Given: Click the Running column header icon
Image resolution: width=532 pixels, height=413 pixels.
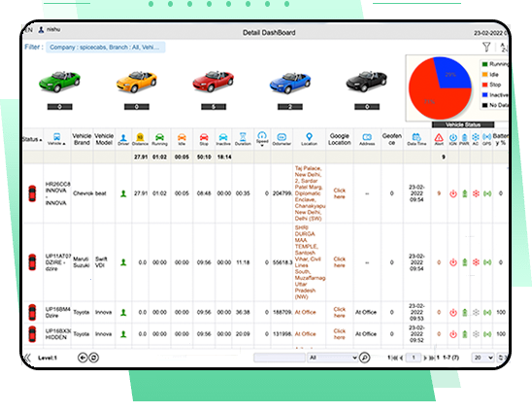Looking at the screenshot, I should click(x=159, y=137).
